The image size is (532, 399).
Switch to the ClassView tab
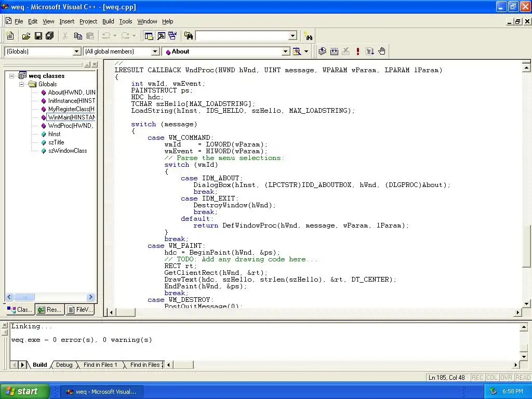(x=20, y=310)
